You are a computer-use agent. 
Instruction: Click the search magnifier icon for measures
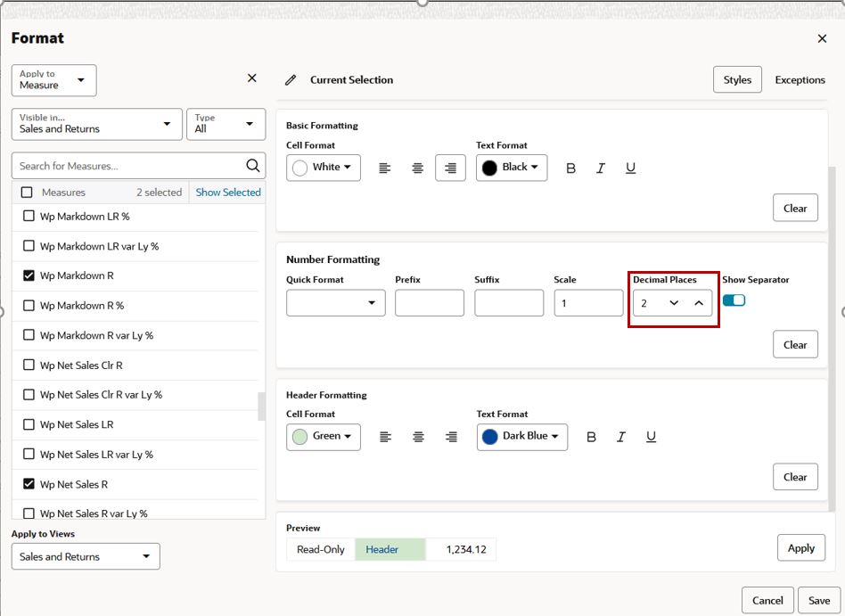click(253, 166)
